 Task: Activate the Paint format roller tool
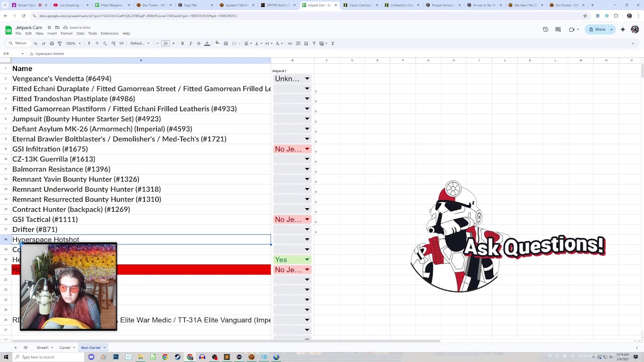click(x=59, y=43)
